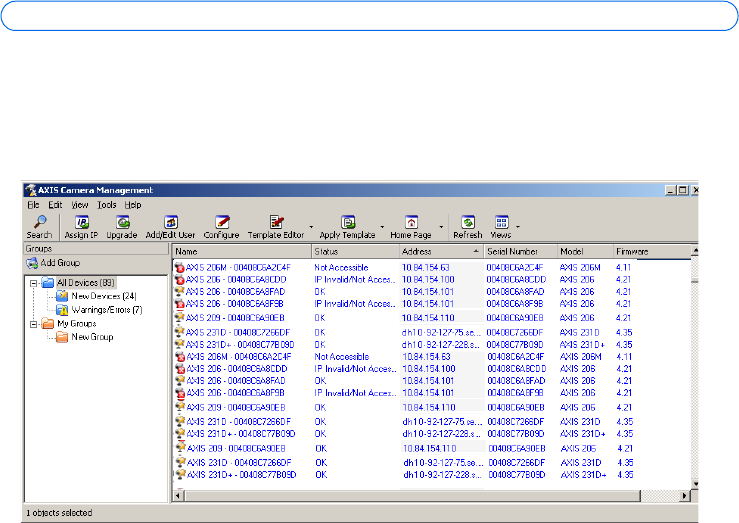Image resolution: width=739 pixels, height=523 pixels.
Task: Sort by the Address column header
Action: (x=442, y=252)
